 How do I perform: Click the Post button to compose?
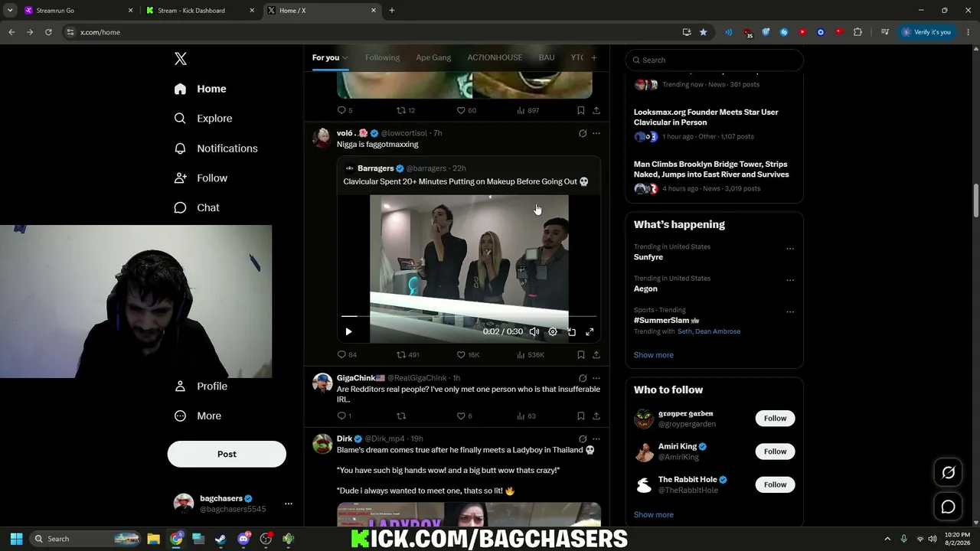click(227, 454)
